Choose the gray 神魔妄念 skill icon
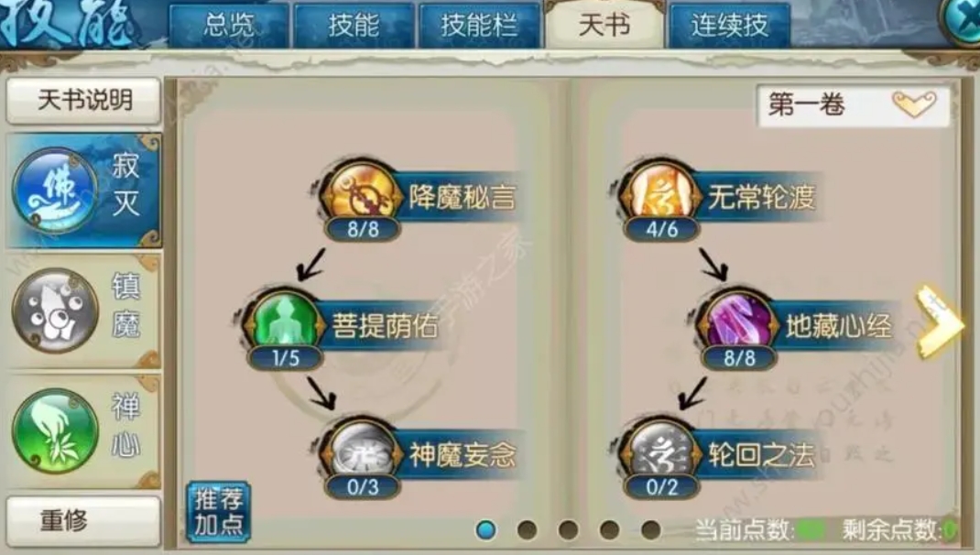Image resolution: width=980 pixels, height=555 pixels. pyautogui.click(x=362, y=452)
